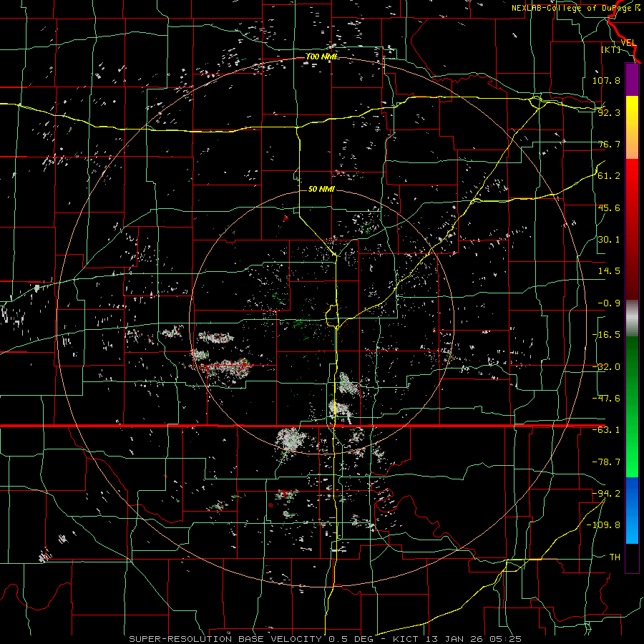Select the 107.8 velocity scale label

(606, 80)
